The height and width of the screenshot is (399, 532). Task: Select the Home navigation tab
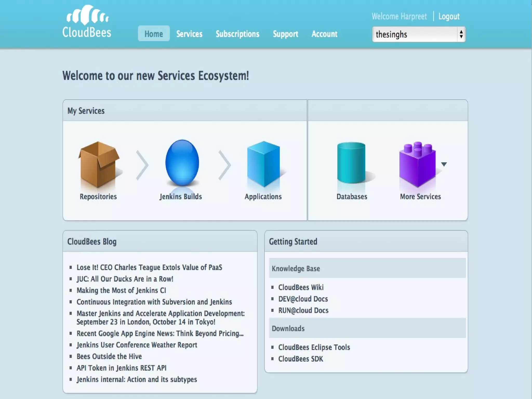click(154, 34)
